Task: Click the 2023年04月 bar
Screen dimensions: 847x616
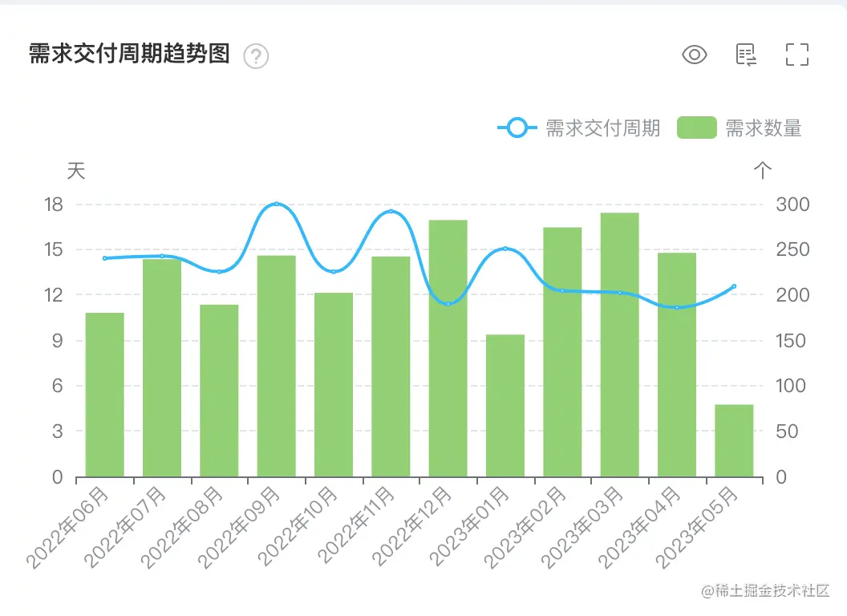Action: pos(677,365)
